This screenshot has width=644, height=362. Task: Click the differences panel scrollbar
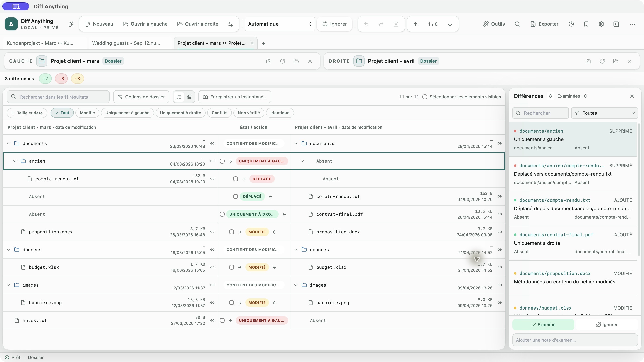coord(639,190)
